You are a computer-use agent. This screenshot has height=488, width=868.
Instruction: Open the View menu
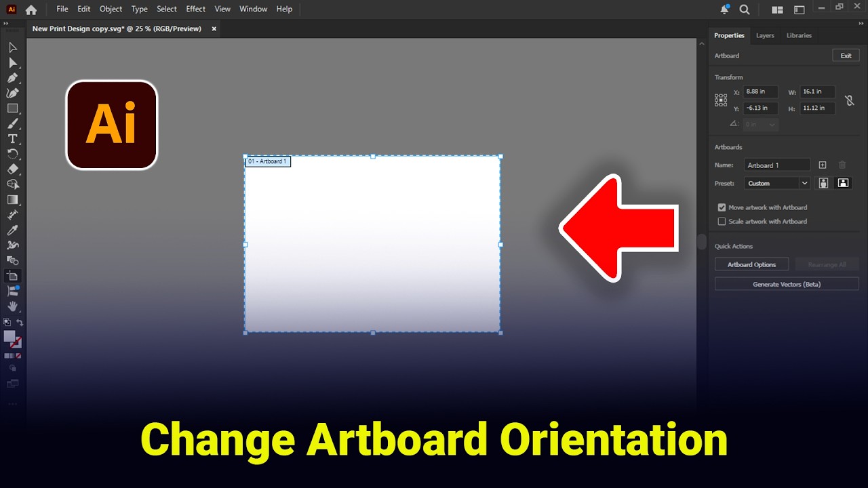(x=222, y=9)
